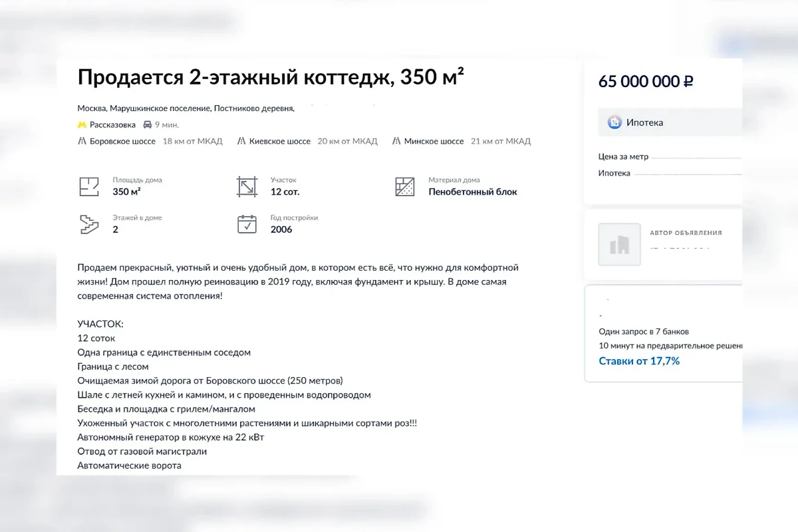The image size is (798, 532).
Task: Click the round mortgage percent icon
Action: (613, 122)
